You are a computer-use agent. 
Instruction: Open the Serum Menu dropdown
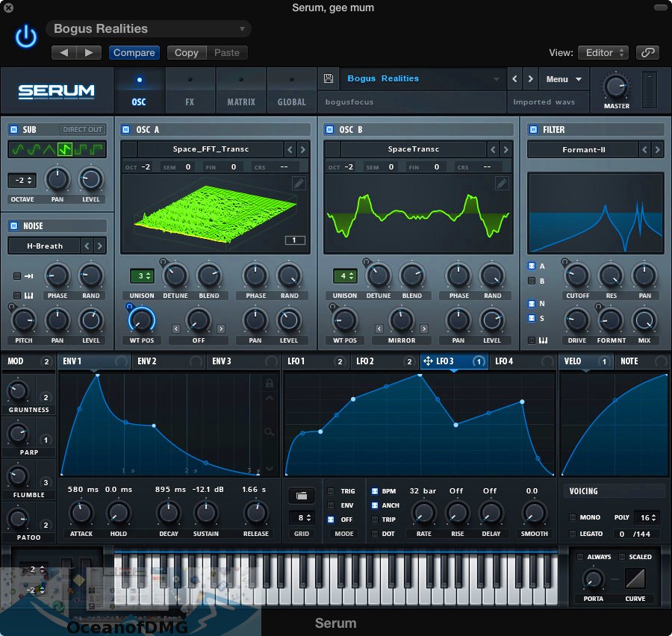tap(564, 79)
